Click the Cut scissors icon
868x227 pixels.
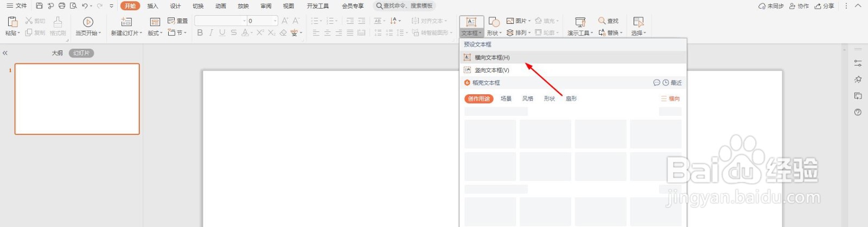[29, 21]
